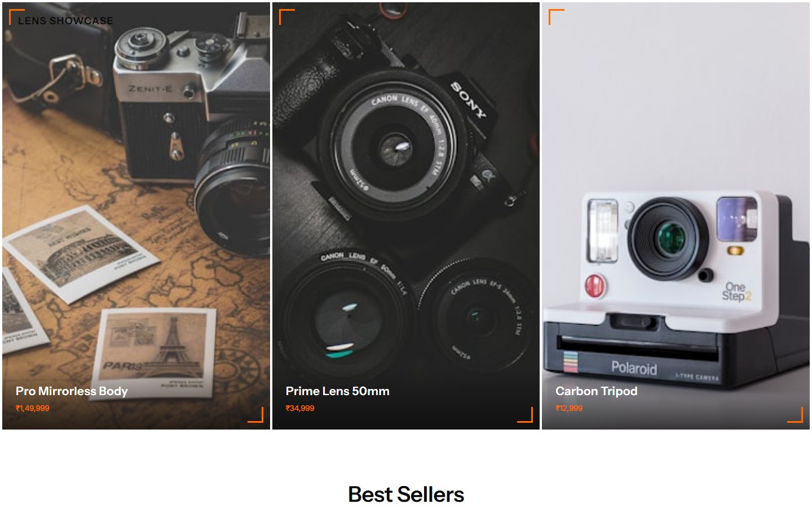
Task: Open the Pro Mirrorless Body product title
Action: (x=72, y=391)
